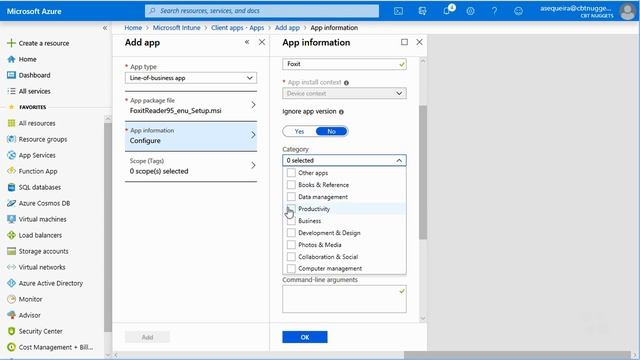
Task: Open App information Configure row
Action: point(191,136)
